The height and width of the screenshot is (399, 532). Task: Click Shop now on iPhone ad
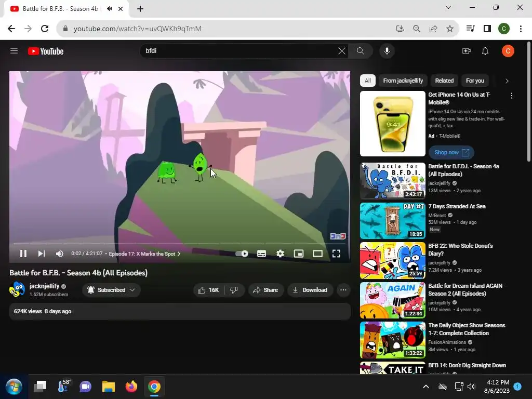pyautogui.click(x=451, y=152)
